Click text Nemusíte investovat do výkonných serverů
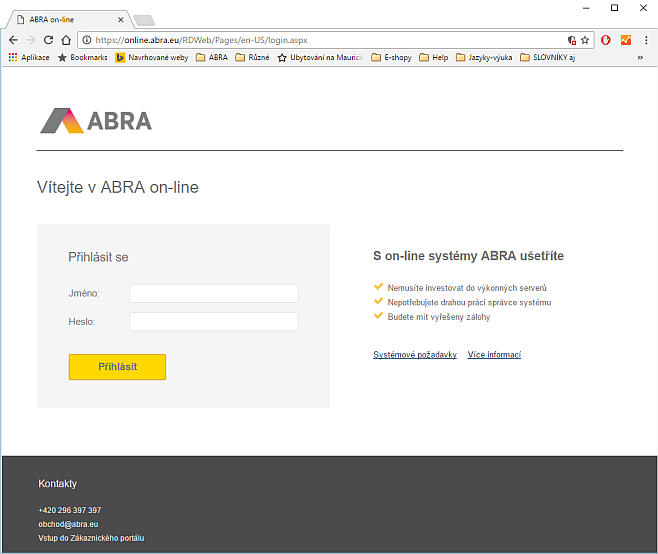Viewport: 658px width, 554px height. [467, 288]
